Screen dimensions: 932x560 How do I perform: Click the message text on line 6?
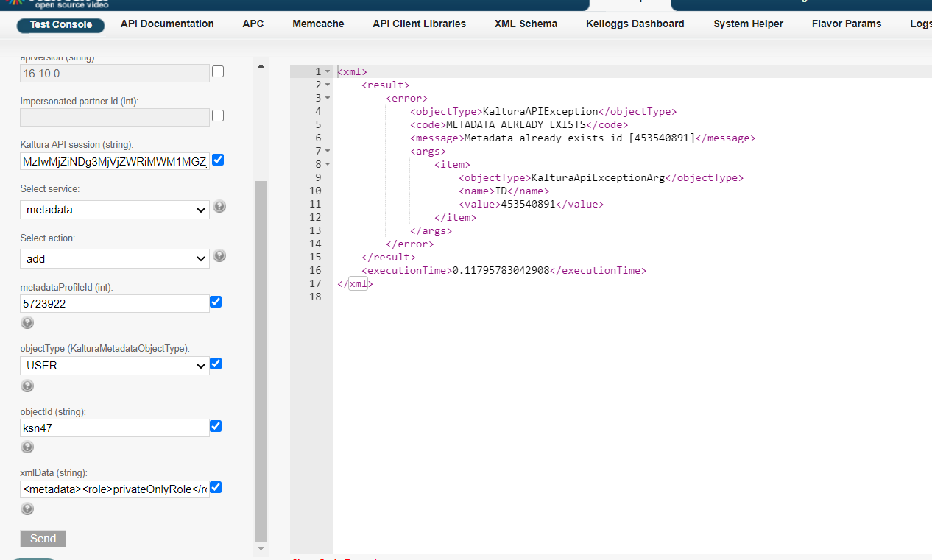(579, 138)
